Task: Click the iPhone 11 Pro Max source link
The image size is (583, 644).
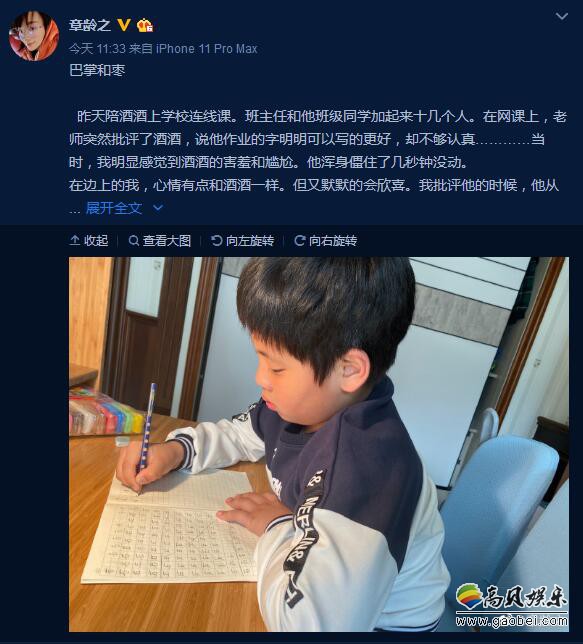Action: click(x=207, y=49)
